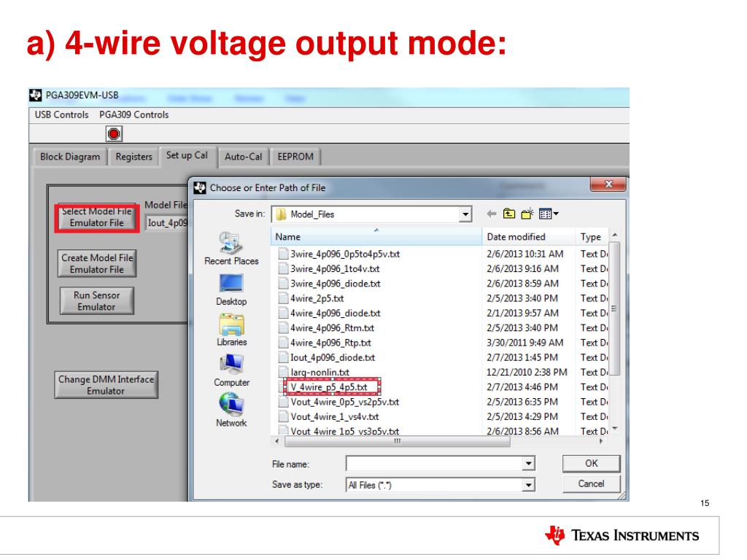The image size is (747, 560).
Task: Expand the File name dropdown arrow
Action: point(528,463)
